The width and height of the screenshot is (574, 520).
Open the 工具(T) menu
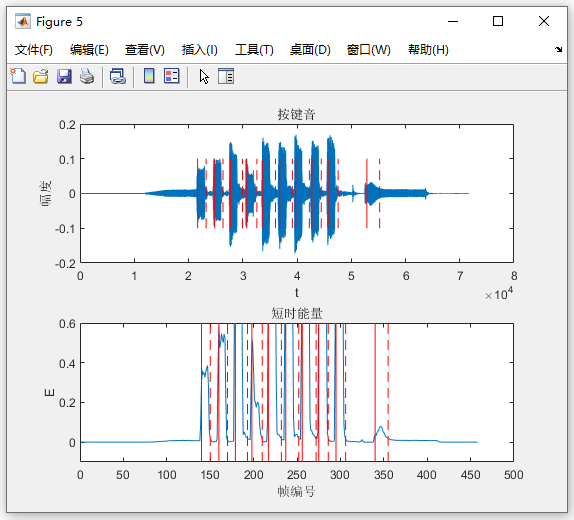[254, 50]
